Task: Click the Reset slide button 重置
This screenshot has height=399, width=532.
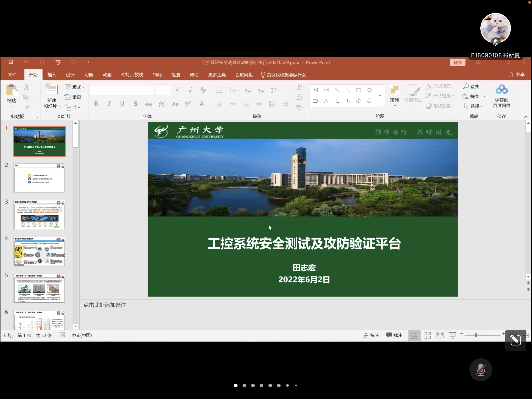Action: click(x=73, y=97)
